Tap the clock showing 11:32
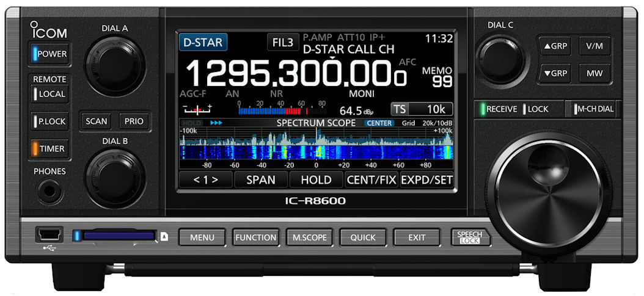 439,39
